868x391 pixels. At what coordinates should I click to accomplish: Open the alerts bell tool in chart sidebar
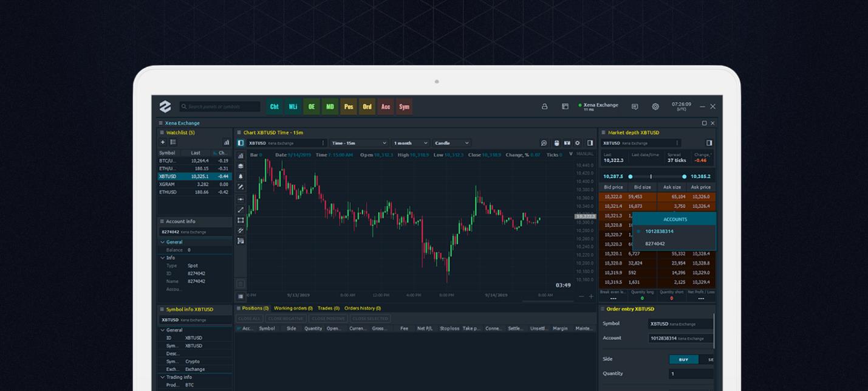click(x=241, y=176)
